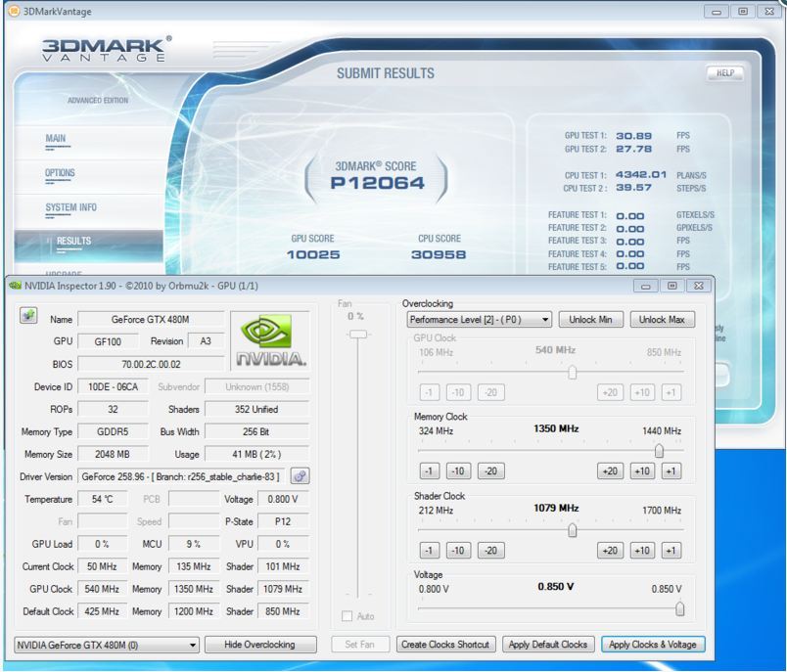Click the Hide Overclocking button
Screen dimensions: 787x672
coord(260,645)
